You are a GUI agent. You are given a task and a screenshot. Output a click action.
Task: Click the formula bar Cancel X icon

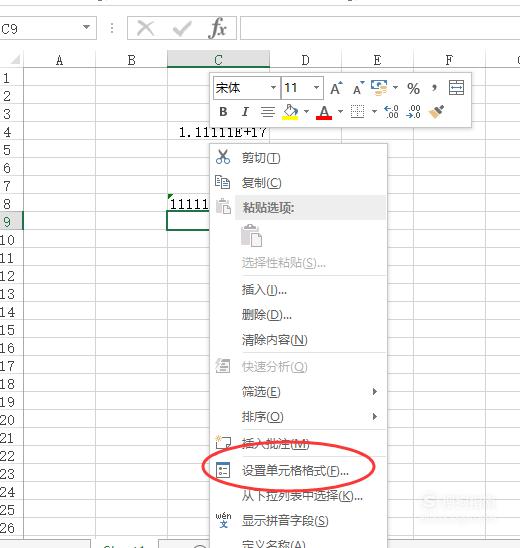(145, 28)
